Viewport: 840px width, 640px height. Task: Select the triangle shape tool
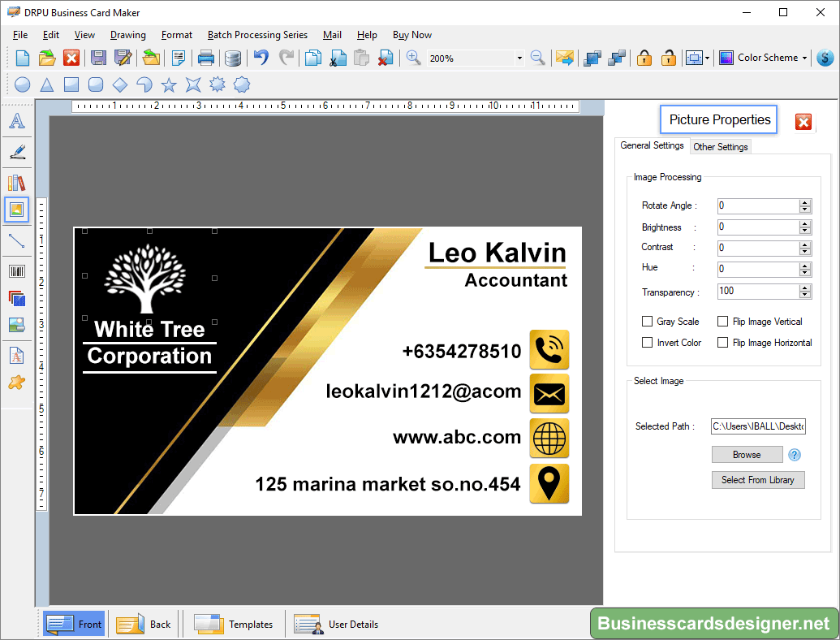(47, 84)
